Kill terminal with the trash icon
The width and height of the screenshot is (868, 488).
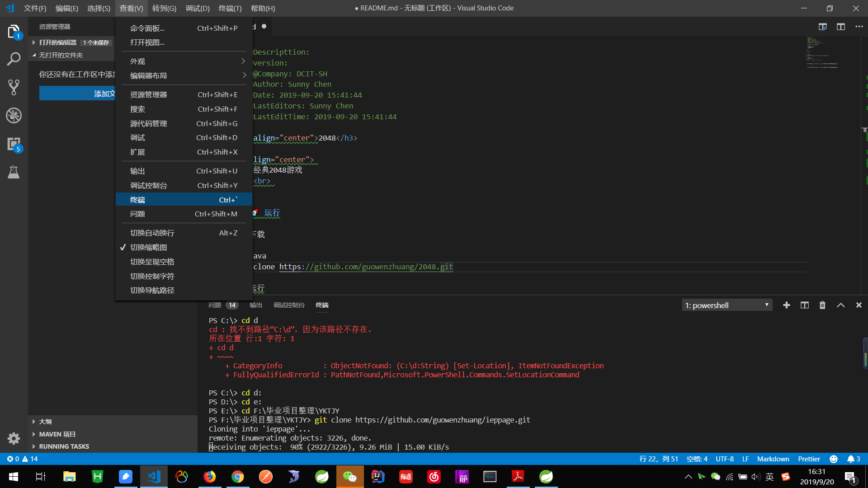822,305
